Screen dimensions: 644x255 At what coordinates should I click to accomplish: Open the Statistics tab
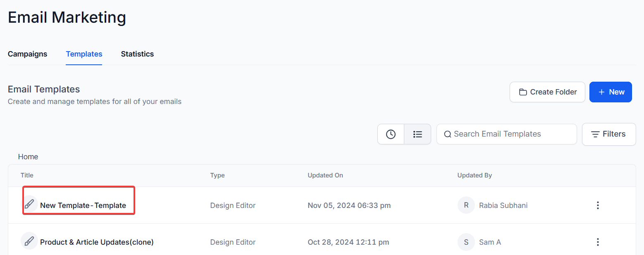137,54
